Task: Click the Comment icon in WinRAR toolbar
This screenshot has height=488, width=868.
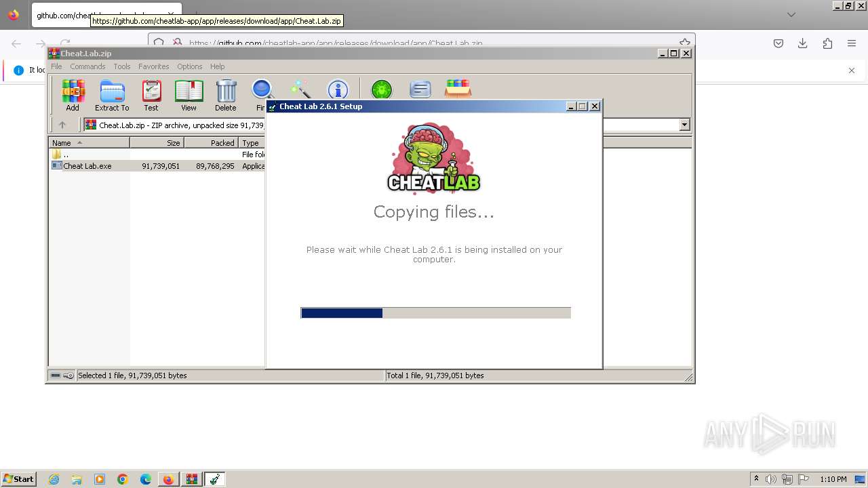Action: pyautogui.click(x=420, y=89)
